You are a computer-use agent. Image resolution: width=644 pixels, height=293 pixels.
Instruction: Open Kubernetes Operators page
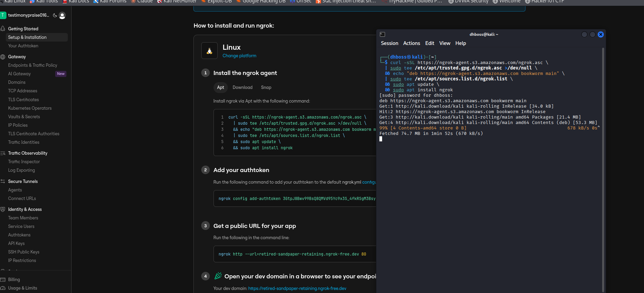(30, 108)
